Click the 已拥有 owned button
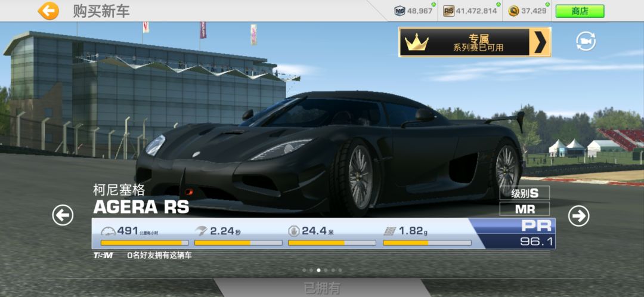Screen dimensions: 644x297 coord(322,288)
